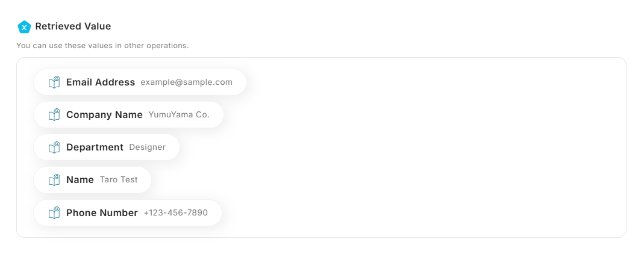Click the book icon beside Phone Number
Image resolution: width=644 pixels, height=254 pixels.
point(54,212)
